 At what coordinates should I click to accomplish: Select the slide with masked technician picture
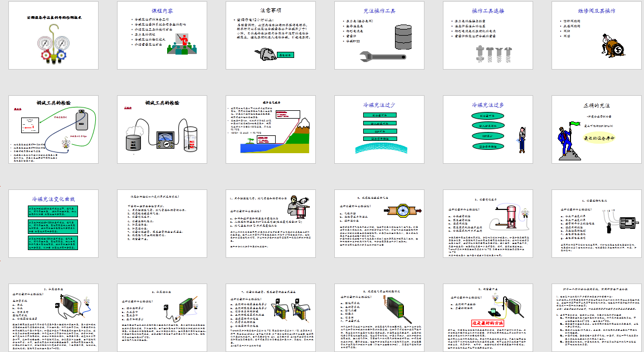[271, 223]
